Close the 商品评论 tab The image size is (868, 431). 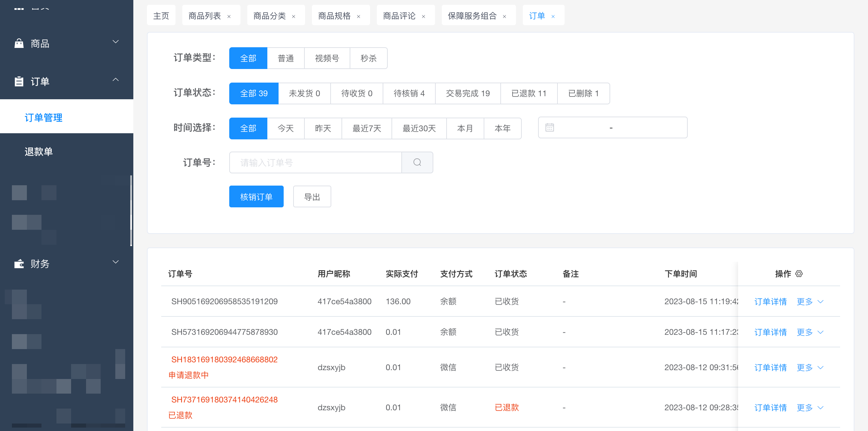[x=423, y=16]
